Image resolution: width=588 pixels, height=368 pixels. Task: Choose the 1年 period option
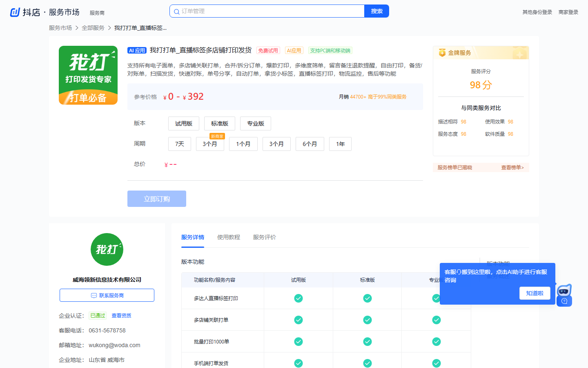341,144
